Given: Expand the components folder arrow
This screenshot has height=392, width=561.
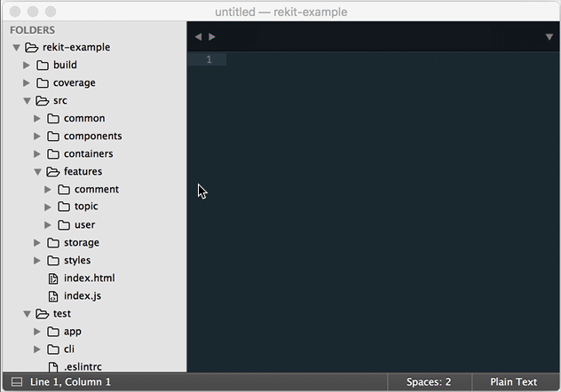Looking at the screenshot, I should click(x=37, y=137).
